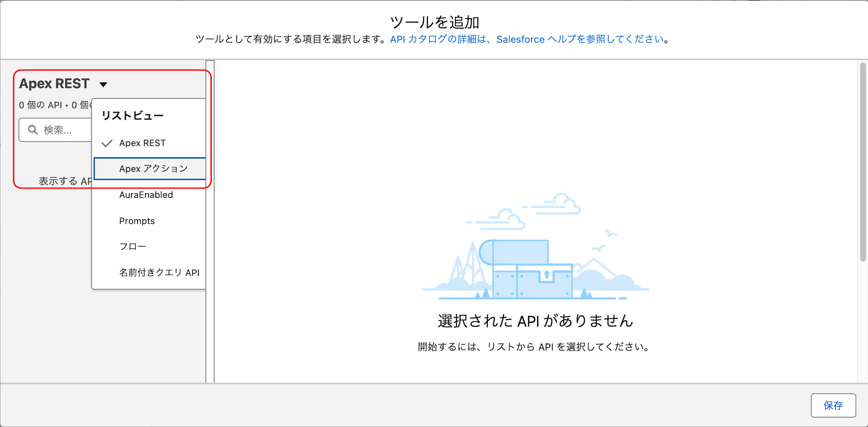This screenshot has height=427, width=868.
Task: Pick Prompts in the list view menu
Action: (x=149, y=221)
